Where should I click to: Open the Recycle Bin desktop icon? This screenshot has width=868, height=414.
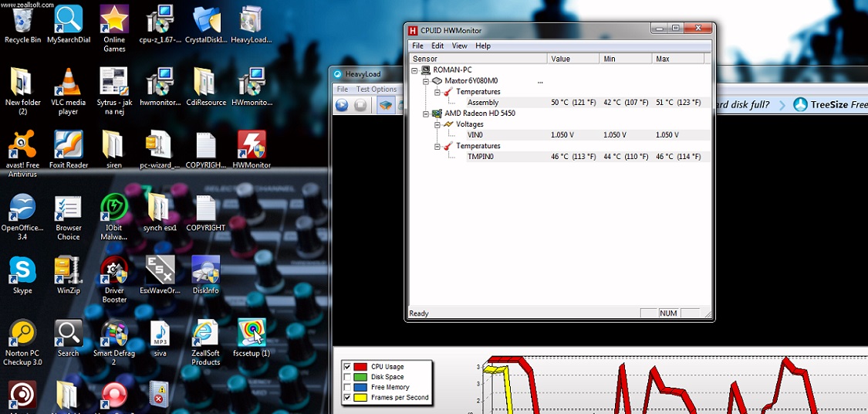[x=22, y=25]
